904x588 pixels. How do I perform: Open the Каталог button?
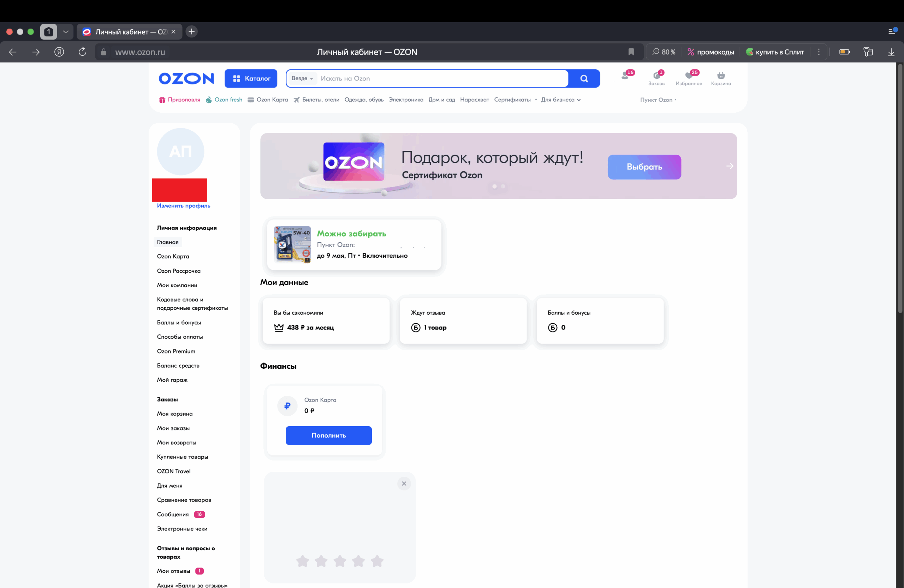tap(251, 79)
